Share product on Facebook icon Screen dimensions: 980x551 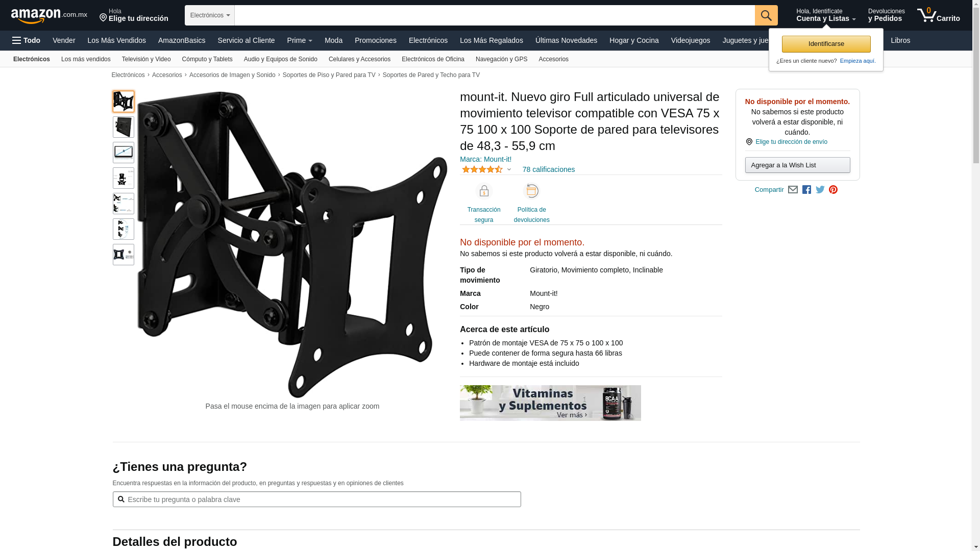click(x=806, y=190)
